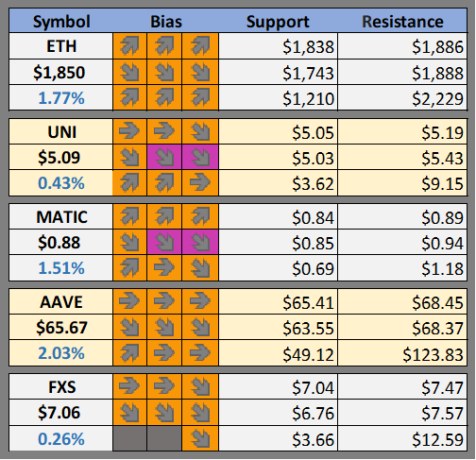This screenshot has height=460, width=476.
Task: Select the ETH symbol cell
Action: pos(61,46)
